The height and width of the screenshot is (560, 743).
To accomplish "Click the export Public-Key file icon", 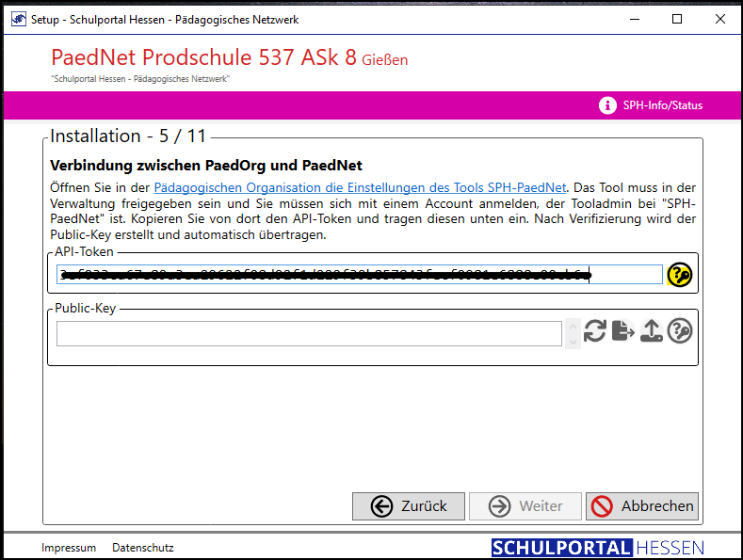I will tap(622, 330).
